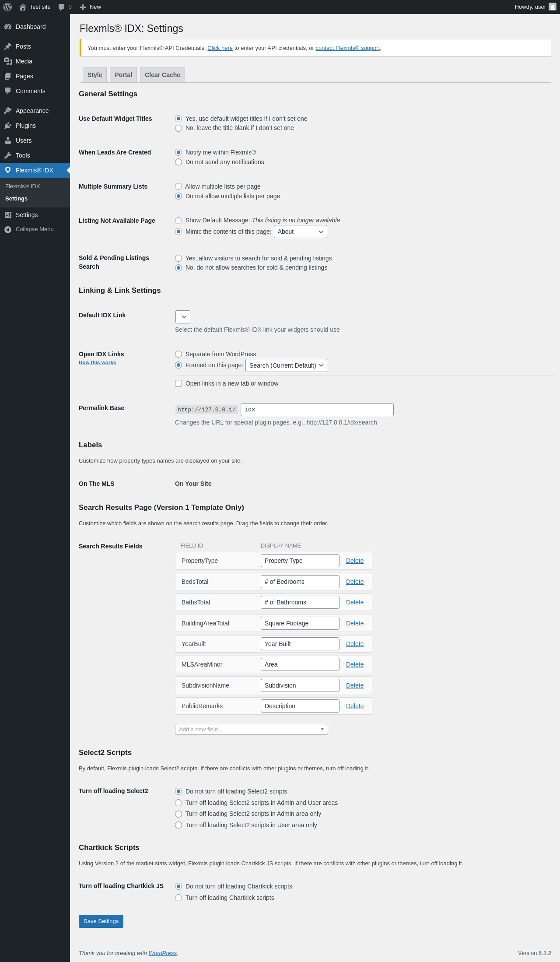Click Howdy, user account menu
Image resolution: width=560 pixels, height=962 pixels.
(535, 7)
